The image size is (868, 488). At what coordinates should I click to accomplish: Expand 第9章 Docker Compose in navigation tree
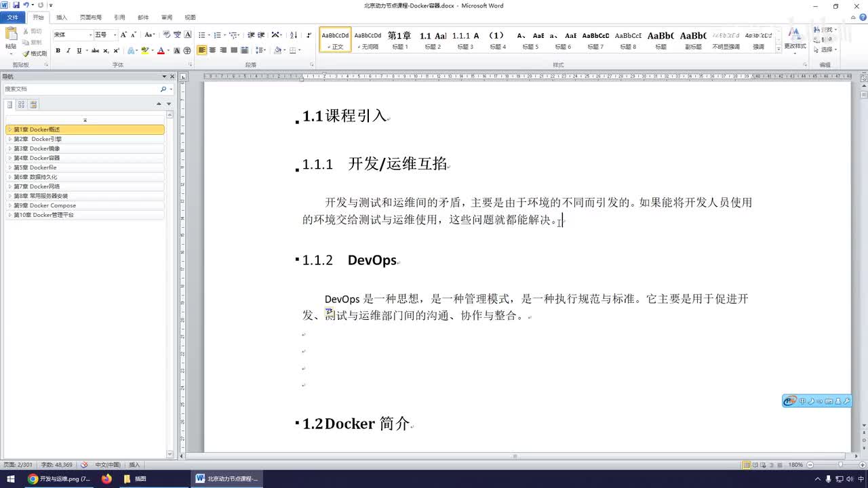9,205
